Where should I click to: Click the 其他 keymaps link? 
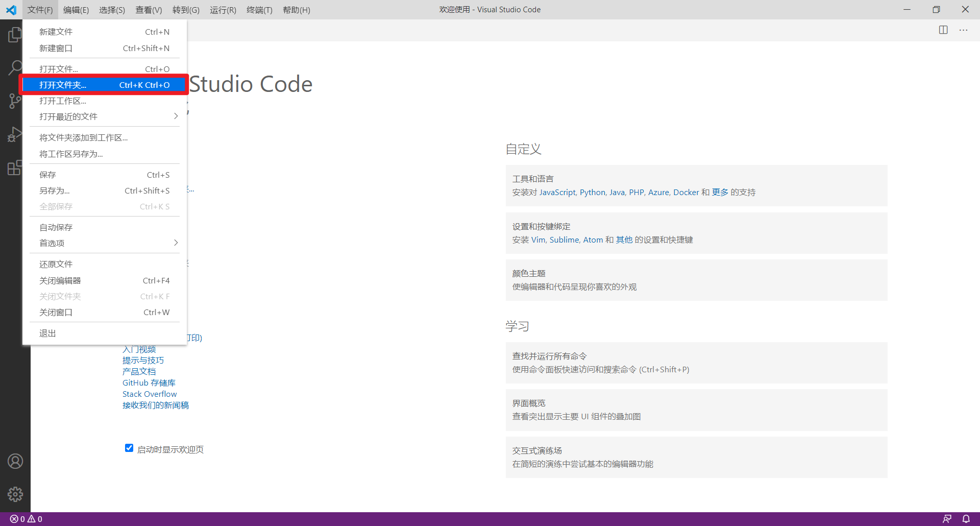coord(624,240)
